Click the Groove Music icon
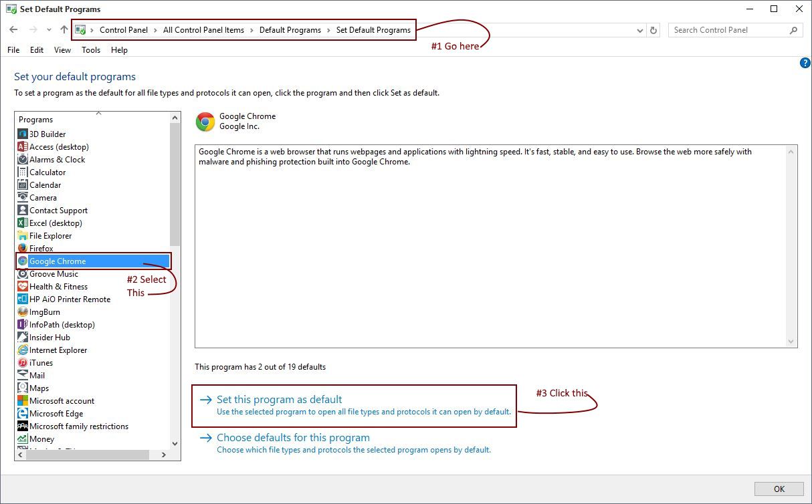This screenshot has width=812, height=504. coord(23,273)
